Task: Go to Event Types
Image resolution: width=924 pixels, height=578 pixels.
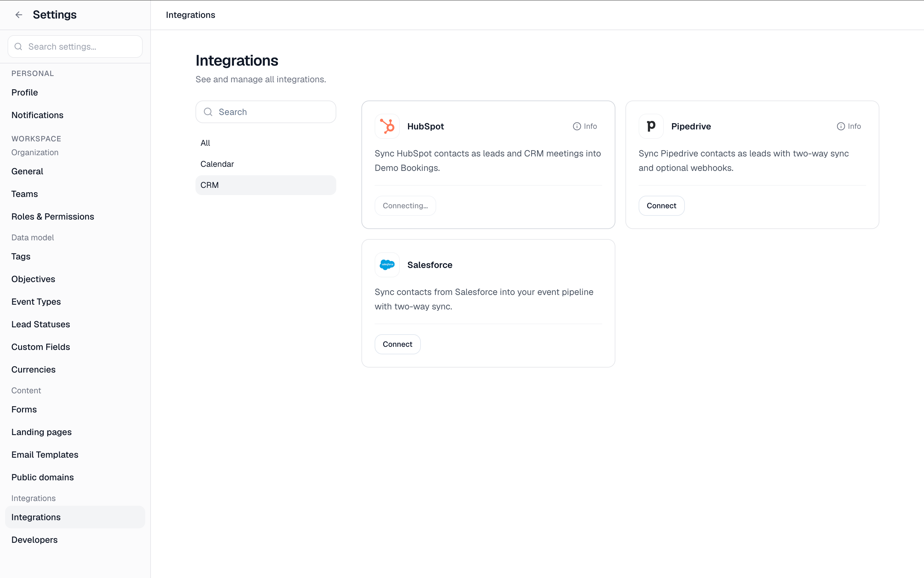Action: click(75, 302)
